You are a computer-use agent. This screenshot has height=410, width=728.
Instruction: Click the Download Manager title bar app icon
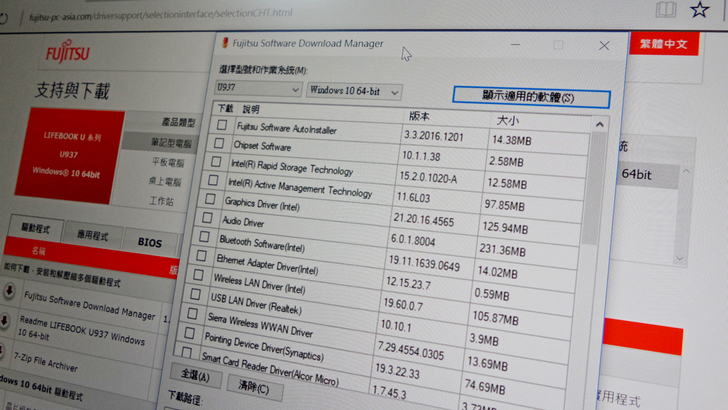point(223,43)
